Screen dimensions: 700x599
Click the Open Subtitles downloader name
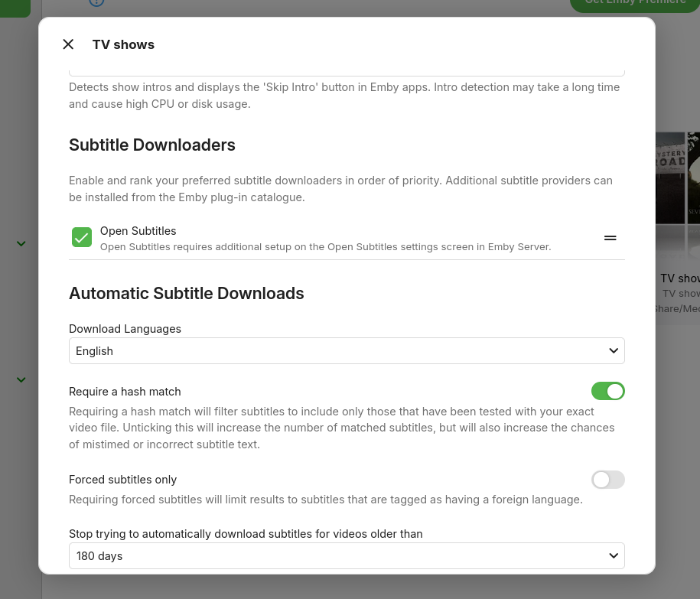(x=138, y=231)
